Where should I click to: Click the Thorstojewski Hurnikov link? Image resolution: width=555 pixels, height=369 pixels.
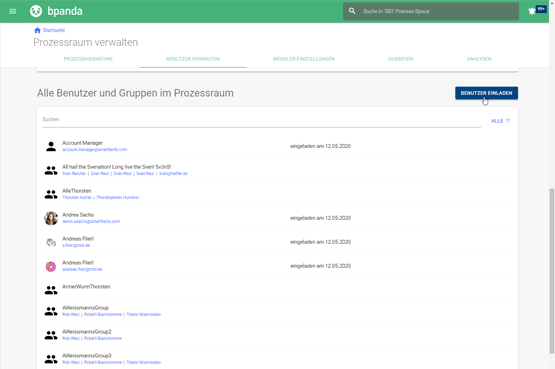118,197
